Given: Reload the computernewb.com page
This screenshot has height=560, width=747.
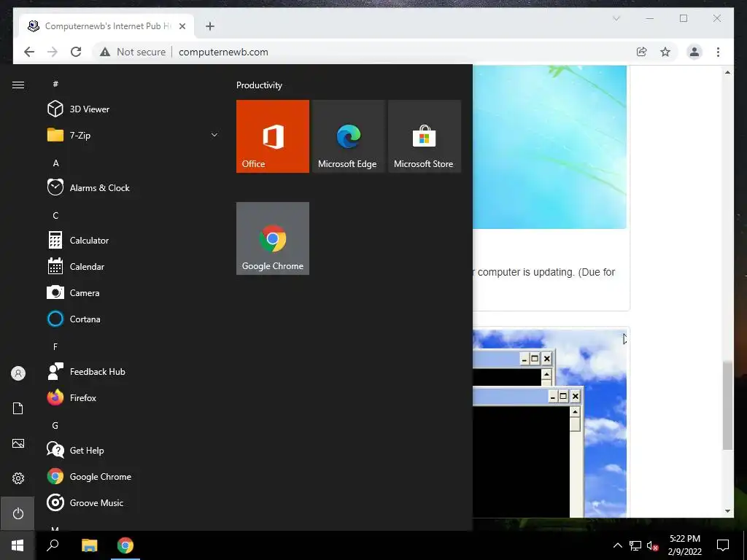Looking at the screenshot, I should pos(76,52).
